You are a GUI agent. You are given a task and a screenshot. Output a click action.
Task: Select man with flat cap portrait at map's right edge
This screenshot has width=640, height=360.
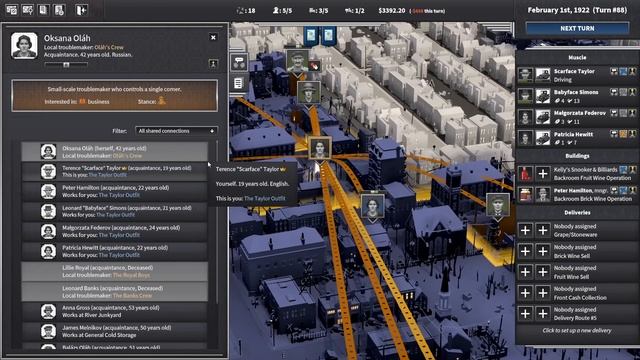[x=498, y=204]
